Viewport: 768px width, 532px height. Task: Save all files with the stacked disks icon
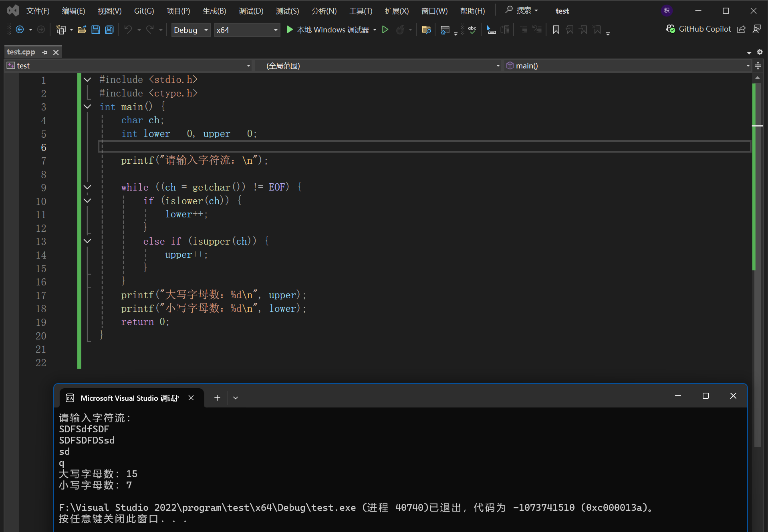point(109,30)
